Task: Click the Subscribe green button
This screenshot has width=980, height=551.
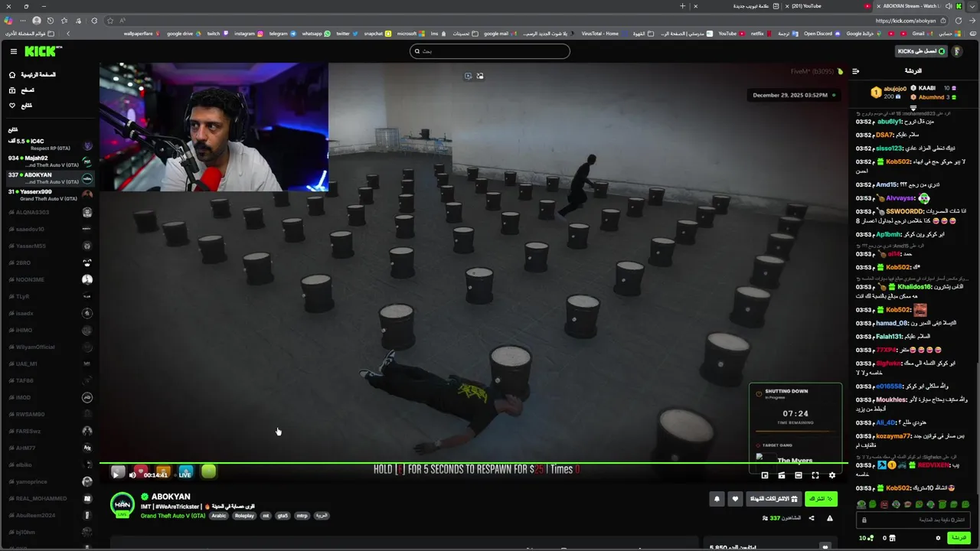Action: click(821, 499)
